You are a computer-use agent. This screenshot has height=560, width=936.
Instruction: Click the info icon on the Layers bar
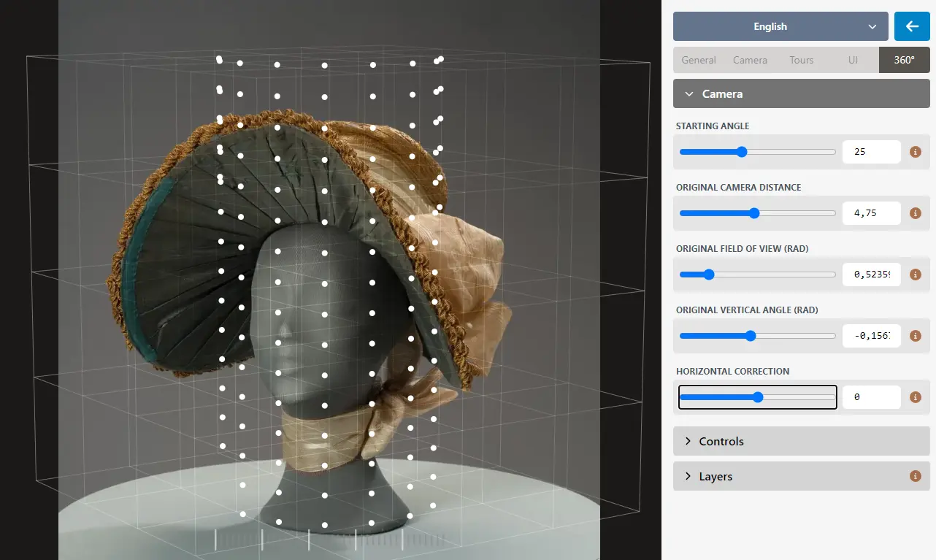tap(916, 476)
